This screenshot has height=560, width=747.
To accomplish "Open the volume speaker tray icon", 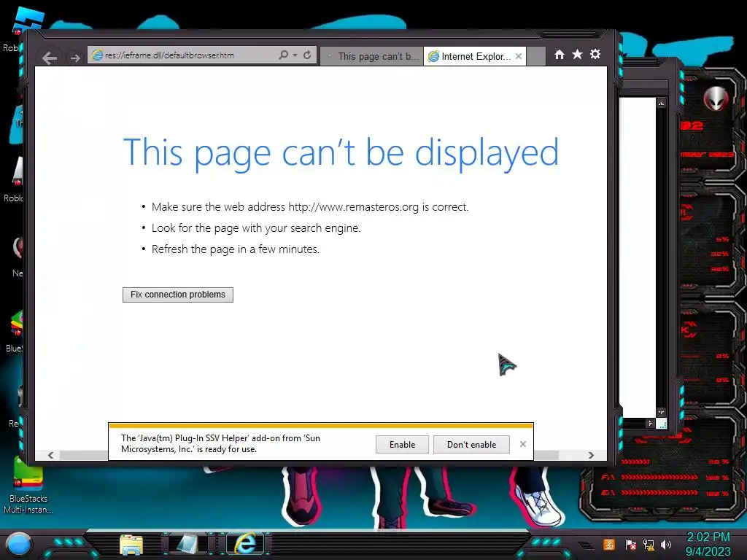I will [x=666, y=544].
